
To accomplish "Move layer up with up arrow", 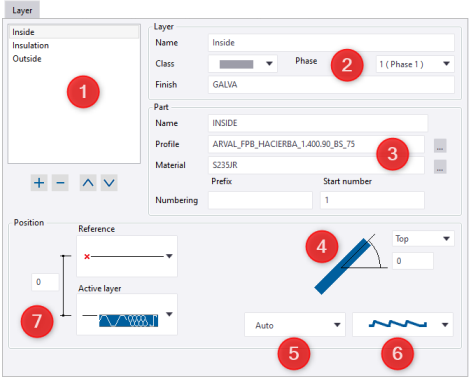I will [x=88, y=183].
